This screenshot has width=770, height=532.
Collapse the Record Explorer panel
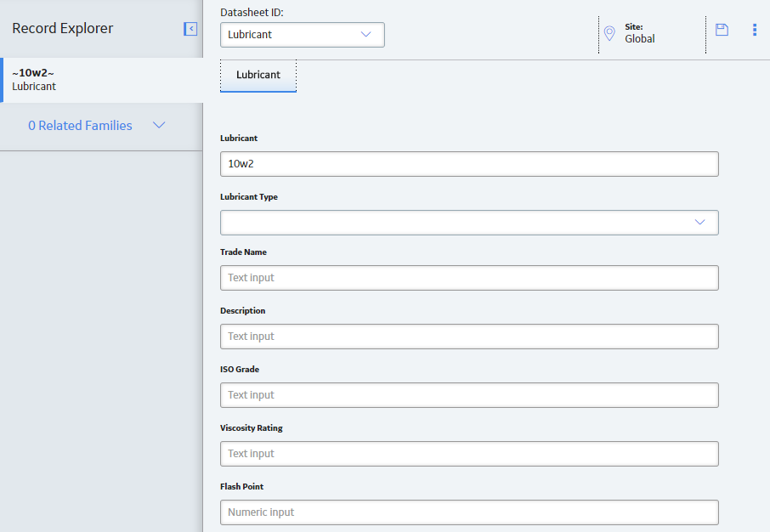tap(190, 29)
